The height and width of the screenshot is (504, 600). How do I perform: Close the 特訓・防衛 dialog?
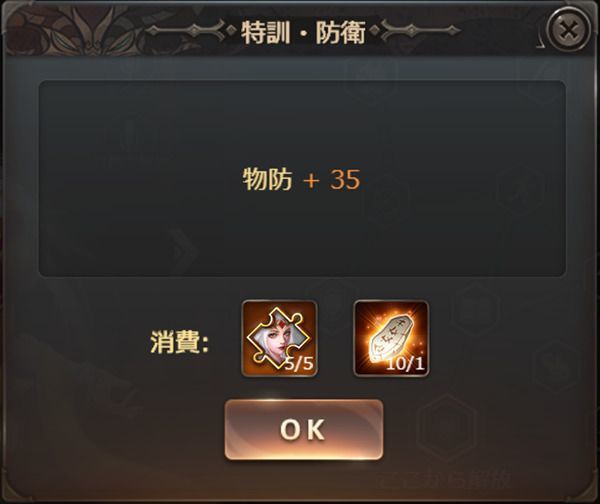[x=568, y=29]
